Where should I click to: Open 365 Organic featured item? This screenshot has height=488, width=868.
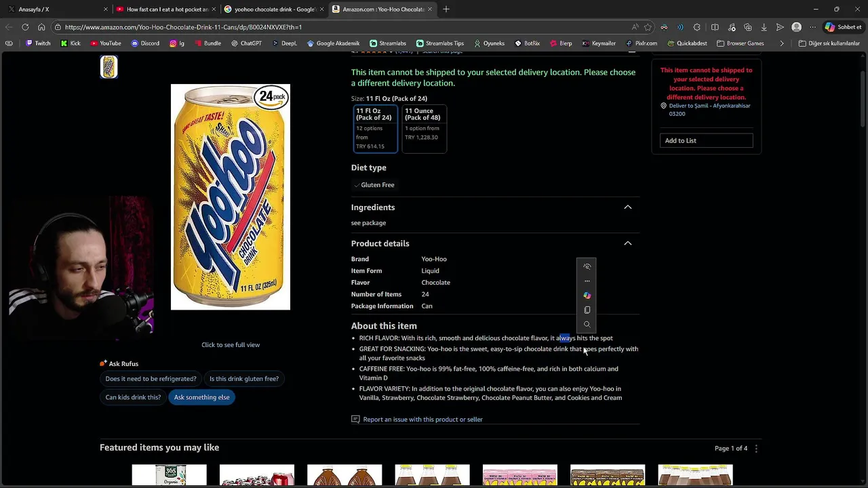pyautogui.click(x=169, y=475)
